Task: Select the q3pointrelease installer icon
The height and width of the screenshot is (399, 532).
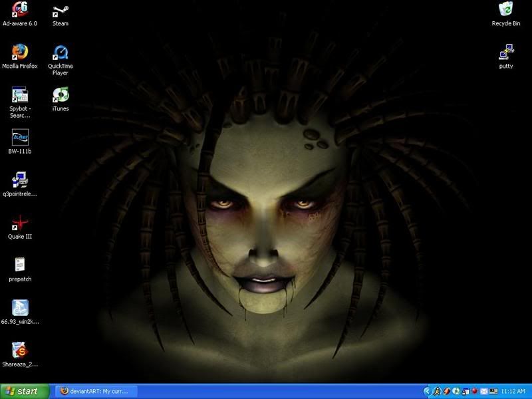Action: pyautogui.click(x=20, y=184)
